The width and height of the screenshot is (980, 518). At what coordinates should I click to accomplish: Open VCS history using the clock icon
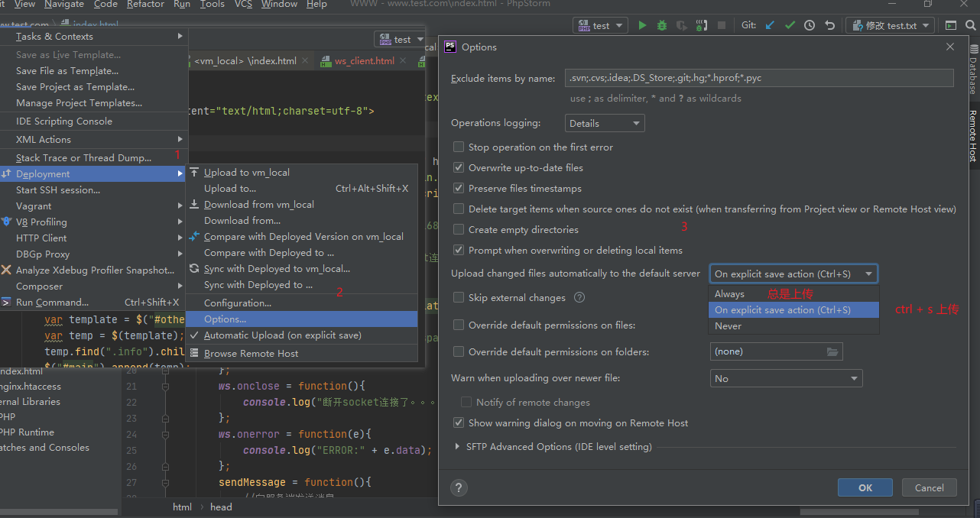808,24
